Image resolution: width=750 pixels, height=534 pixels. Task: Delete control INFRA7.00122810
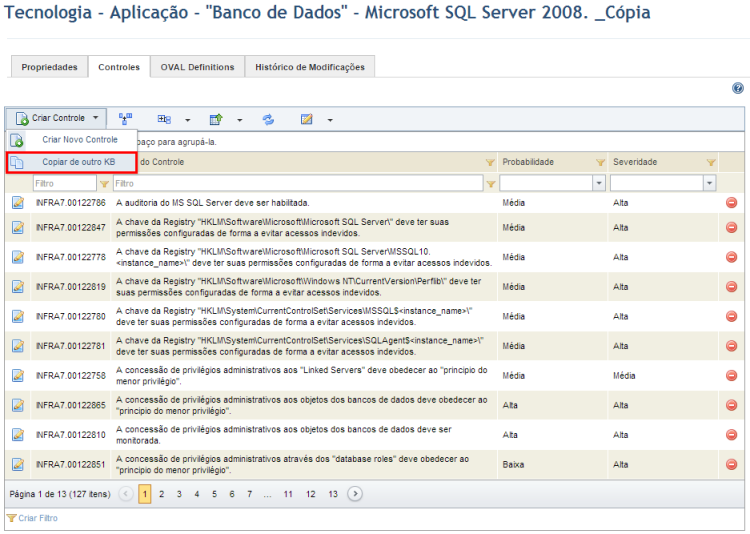pyautogui.click(x=731, y=435)
